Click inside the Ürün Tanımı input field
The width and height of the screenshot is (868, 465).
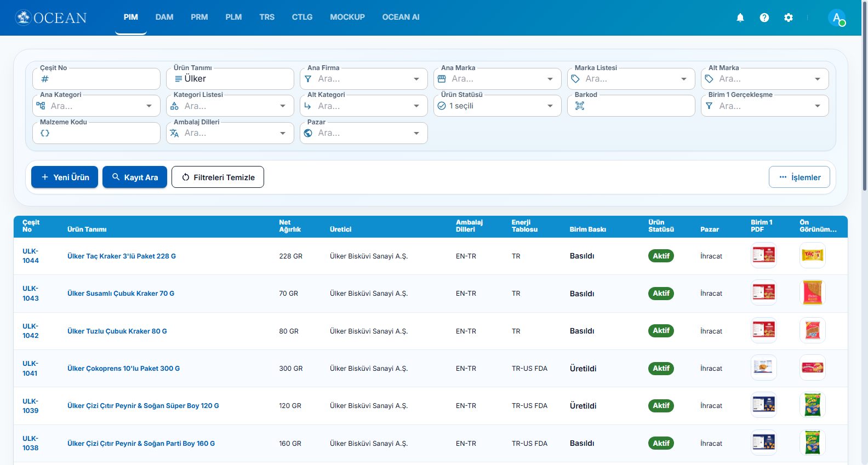pyautogui.click(x=230, y=79)
